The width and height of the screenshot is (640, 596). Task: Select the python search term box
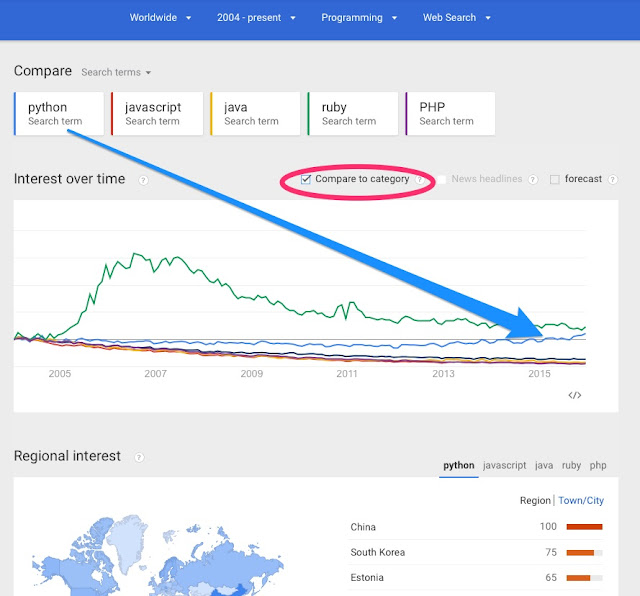(x=59, y=113)
